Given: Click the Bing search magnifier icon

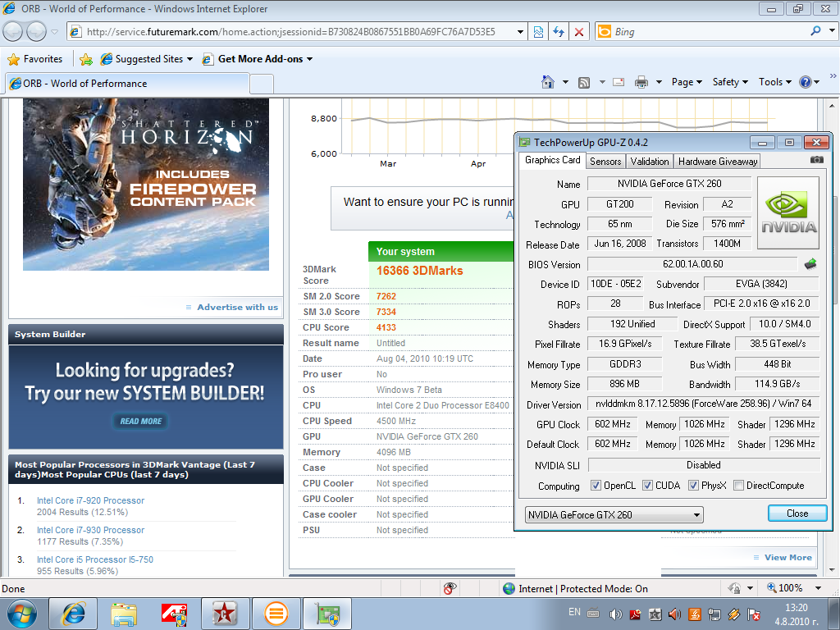Looking at the screenshot, I should [x=816, y=31].
